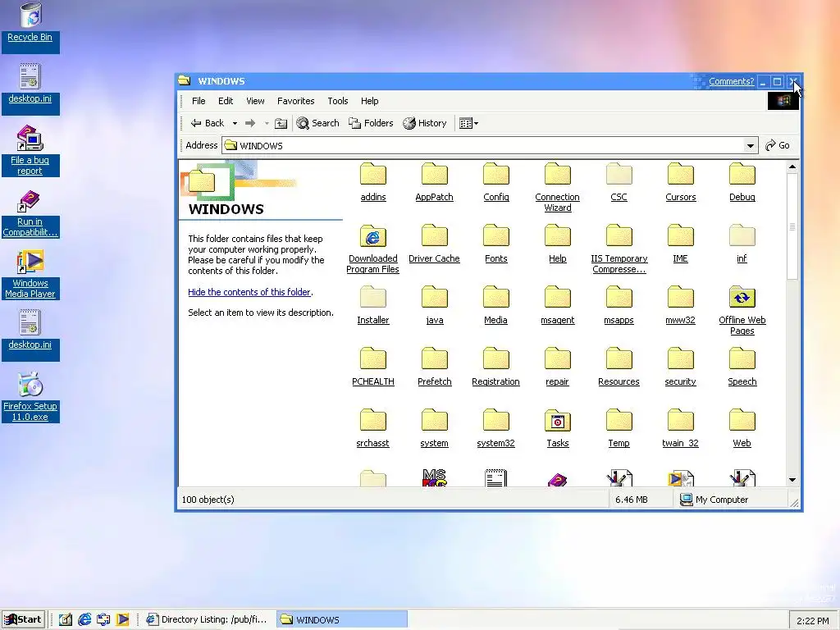840x630 pixels.
Task: Click Hide the contents of this folder link
Action: pos(249,292)
